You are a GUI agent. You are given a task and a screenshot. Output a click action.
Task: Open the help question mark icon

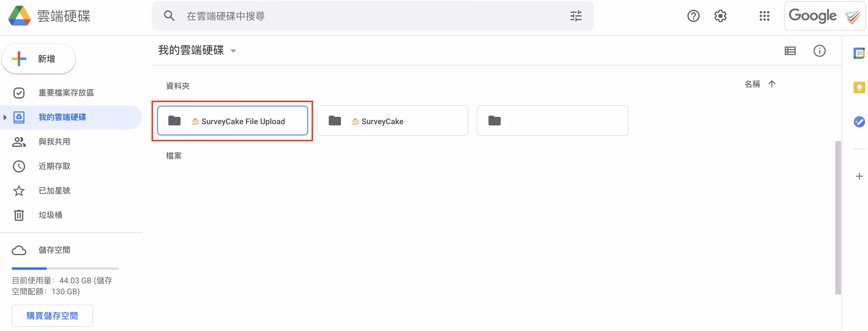tap(693, 16)
